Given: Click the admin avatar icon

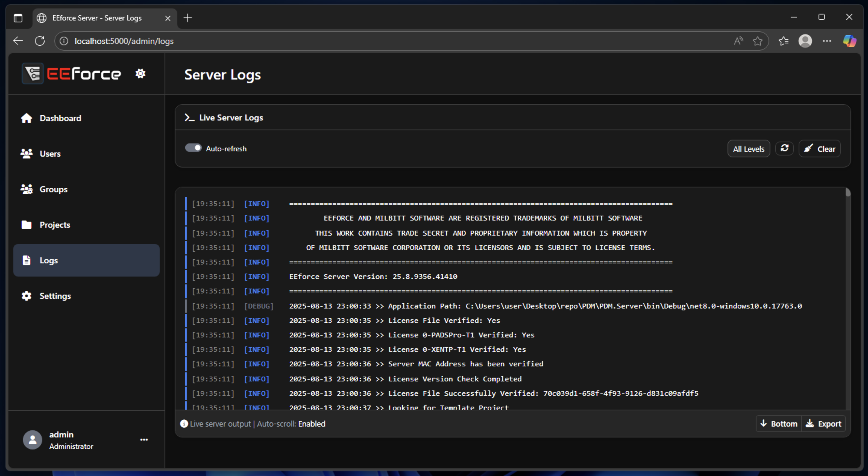Looking at the screenshot, I should [x=32, y=440].
